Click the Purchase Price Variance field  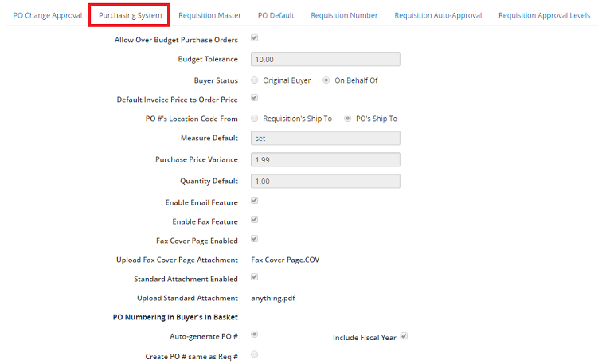click(324, 159)
